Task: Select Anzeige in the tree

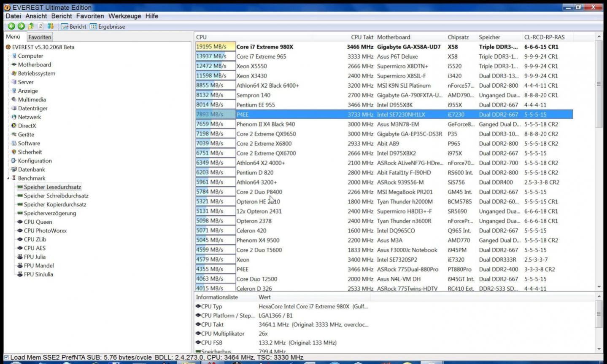Action: 24,91
